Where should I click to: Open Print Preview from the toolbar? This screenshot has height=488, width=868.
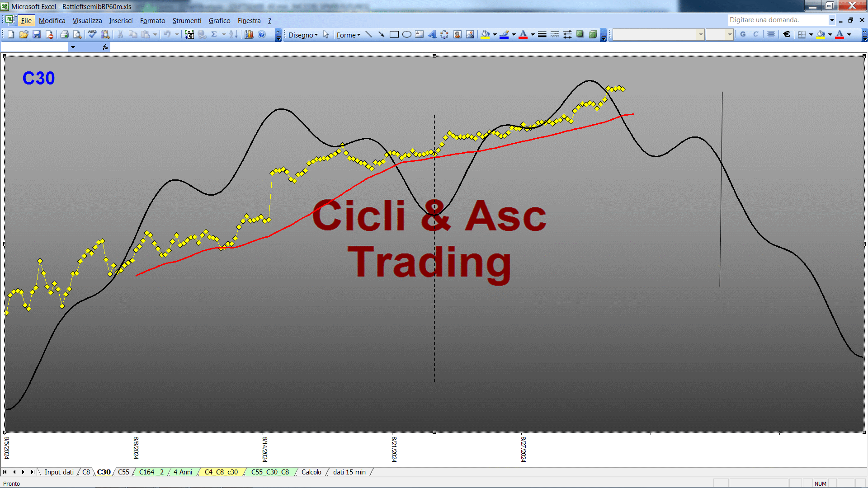pos(77,34)
